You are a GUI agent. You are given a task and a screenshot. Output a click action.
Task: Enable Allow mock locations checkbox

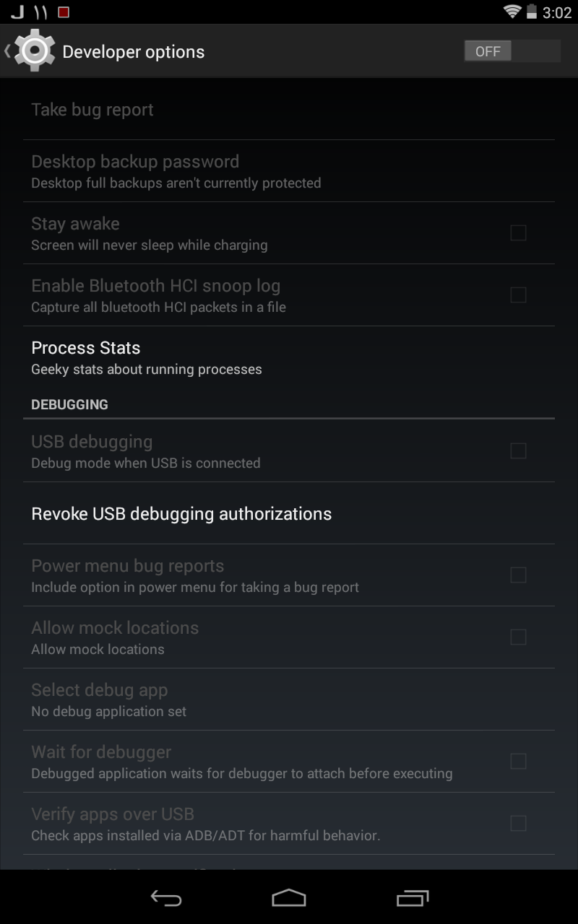(518, 637)
